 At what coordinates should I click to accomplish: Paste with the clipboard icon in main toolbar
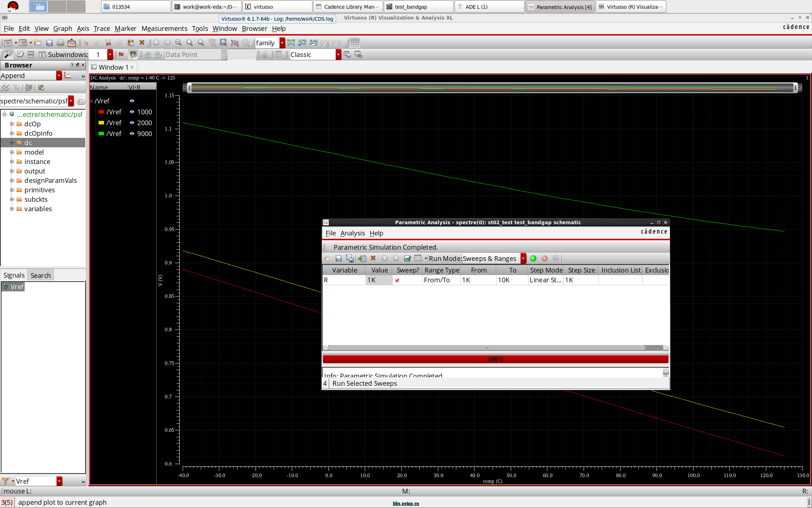click(131, 43)
